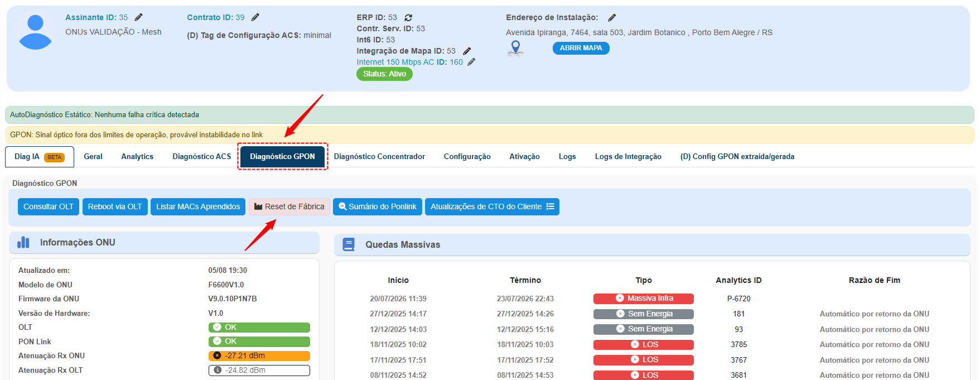This screenshot has width=980, height=380.
Task: Edit Contrato ID with pencil icon
Action: pos(255,17)
